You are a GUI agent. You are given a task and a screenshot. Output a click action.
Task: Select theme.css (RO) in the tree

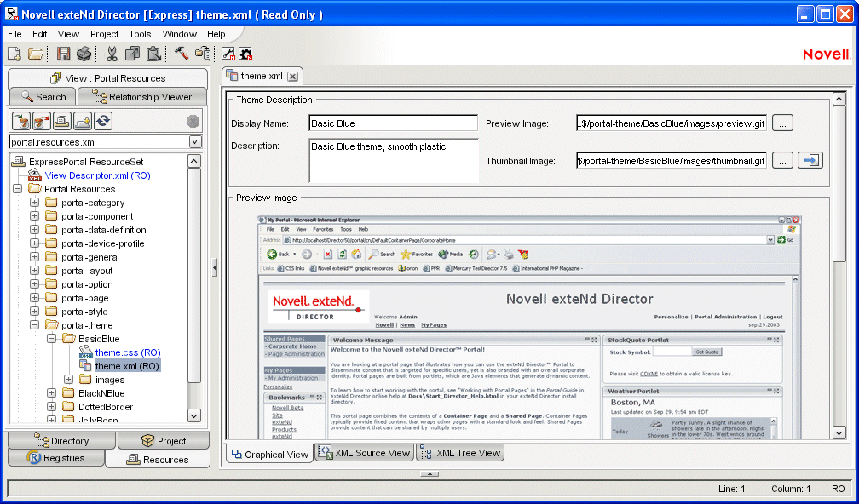coord(128,352)
